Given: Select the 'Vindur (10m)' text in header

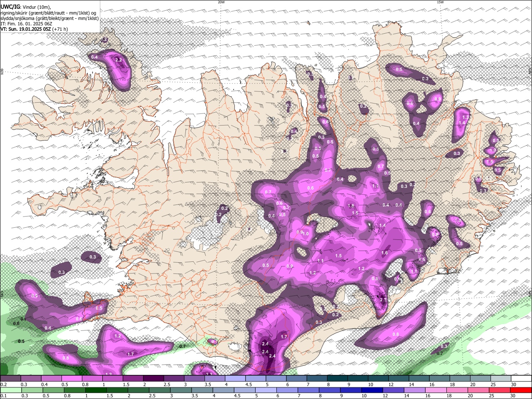Looking at the screenshot, I should pos(37,7).
